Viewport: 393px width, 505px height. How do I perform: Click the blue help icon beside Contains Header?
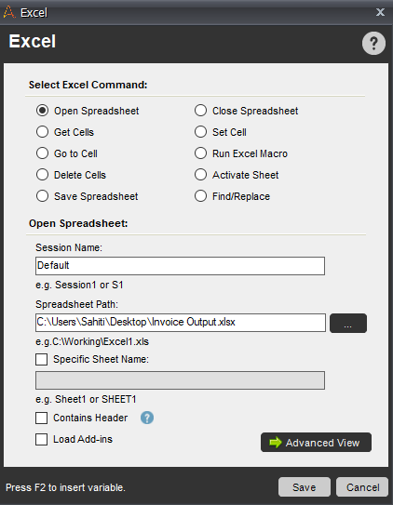point(147,418)
